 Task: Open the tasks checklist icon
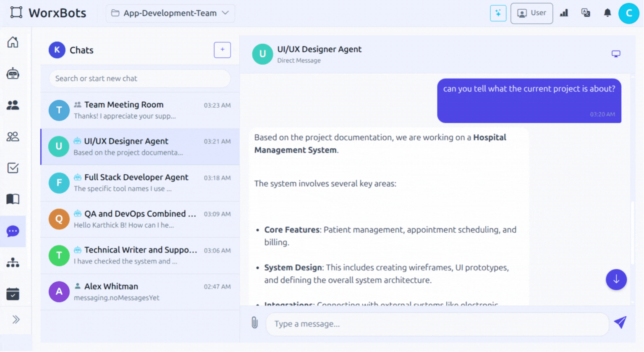[13, 168]
